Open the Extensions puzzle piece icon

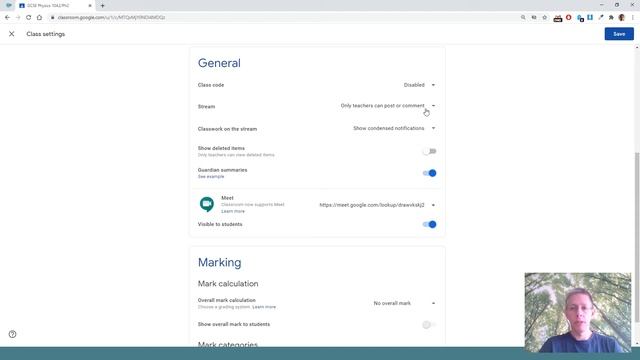pos(611,18)
